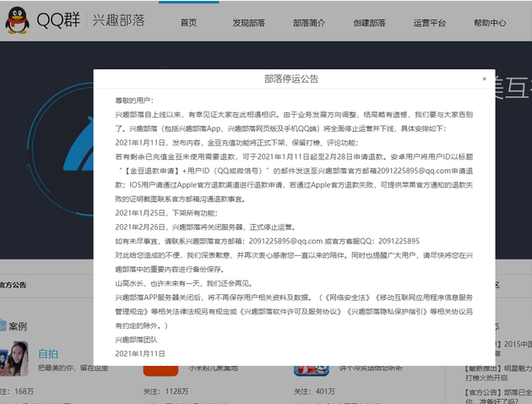Click the 2021年2月26日 server shutdown line
Image resolution: width=532 pixels, height=404 pixels.
click(205, 227)
